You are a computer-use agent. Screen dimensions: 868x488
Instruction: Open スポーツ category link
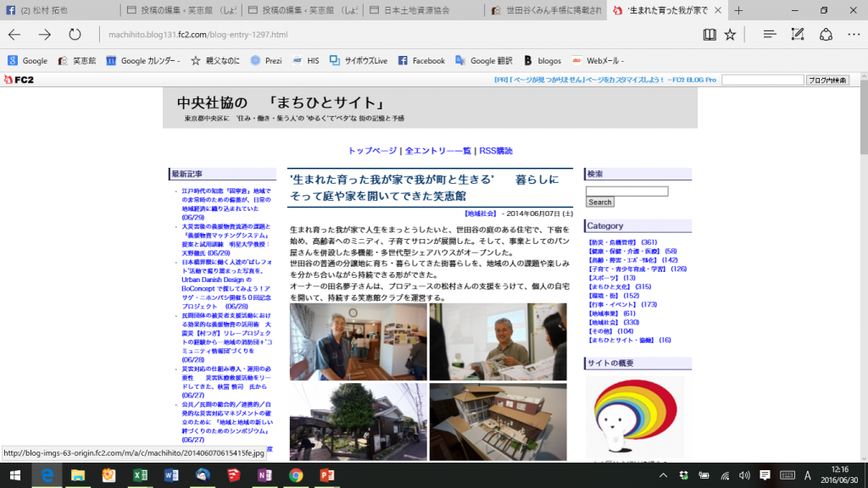(604, 278)
